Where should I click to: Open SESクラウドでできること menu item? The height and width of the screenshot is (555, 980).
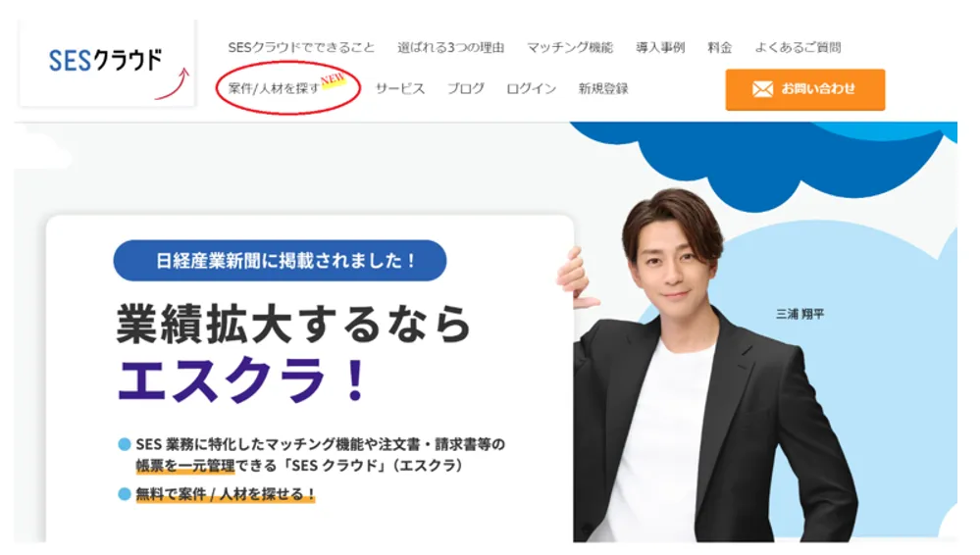pyautogui.click(x=301, y=47)
